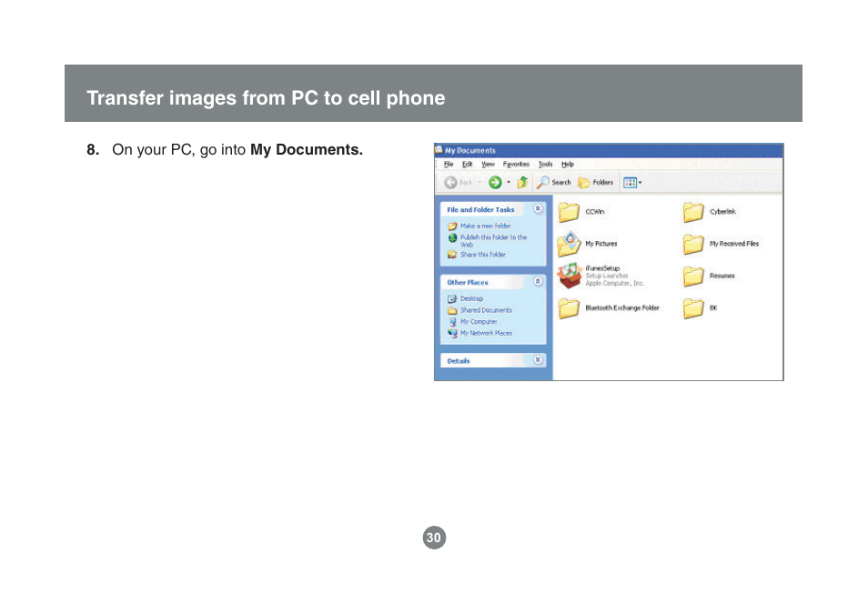
Task: Click the Make a new folder icon
Action: click(x=452, y=226)
